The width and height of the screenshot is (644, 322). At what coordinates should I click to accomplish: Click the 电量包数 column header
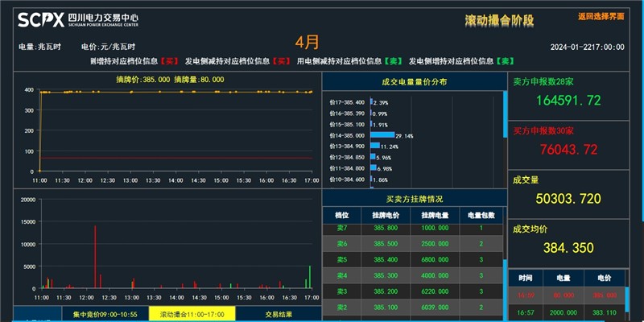point(481,214)
